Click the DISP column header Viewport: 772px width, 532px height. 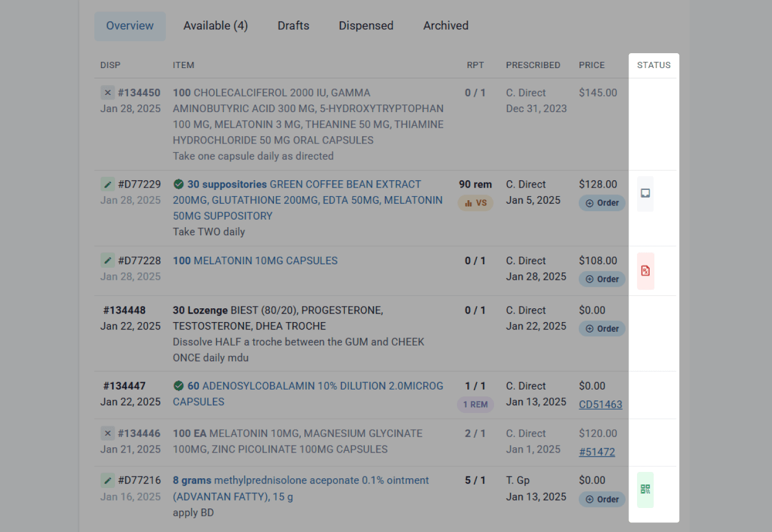(110, 65)
